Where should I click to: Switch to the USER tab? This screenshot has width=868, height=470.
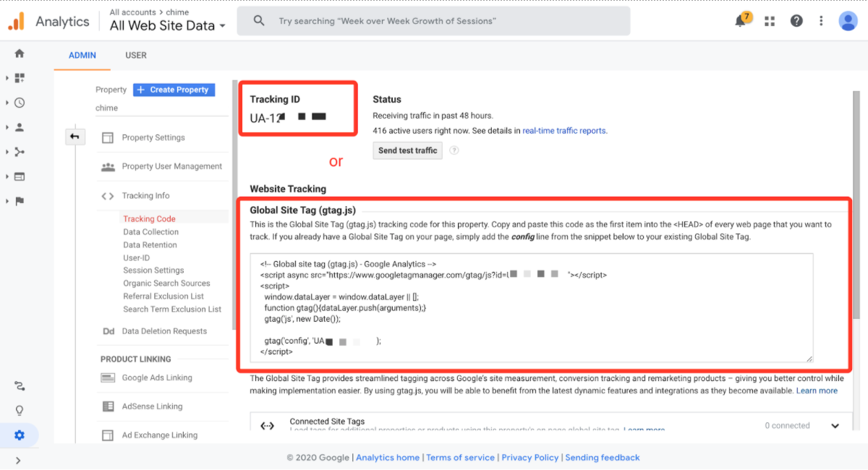coord(136,55)
